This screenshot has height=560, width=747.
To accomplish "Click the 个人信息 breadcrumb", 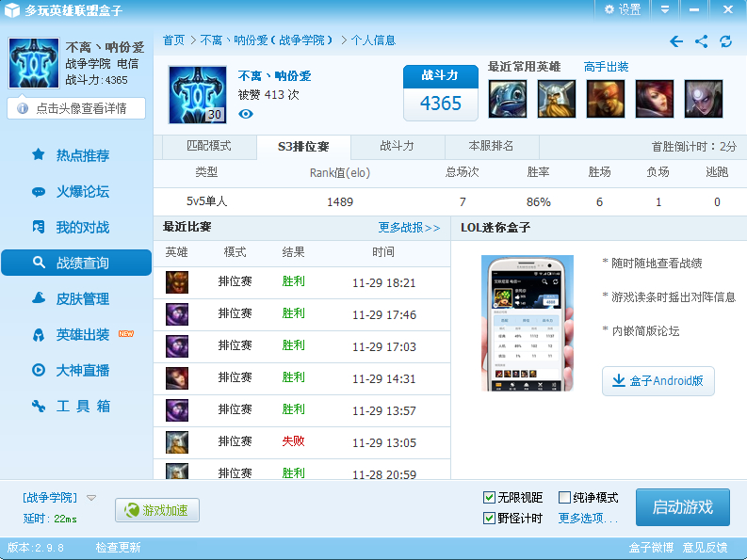I will pyautogui.click(x=373, y=40).
